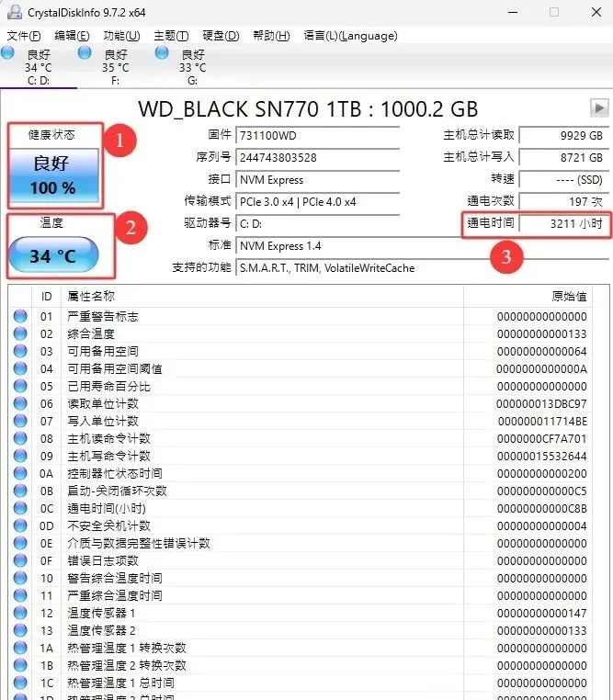Screen dimensions: 613x700
Task: Select attribute name 已用寿命百分比
Action: pyautogui.click(x=108, y=386)
